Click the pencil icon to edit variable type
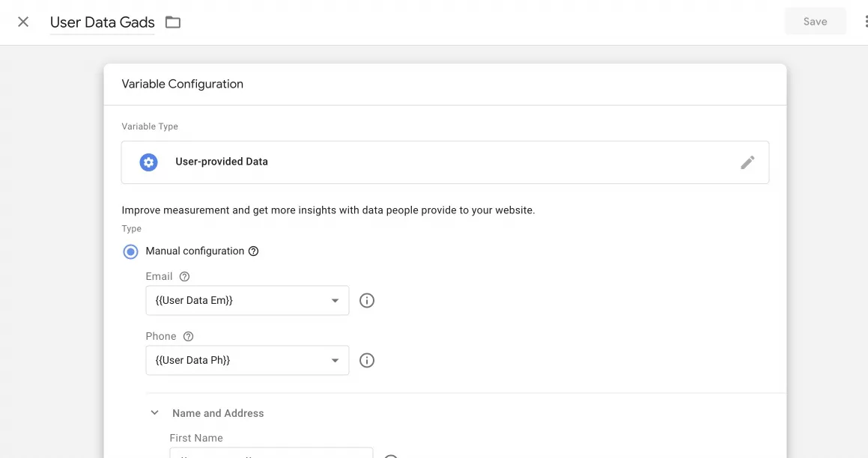 coord(747,162)
